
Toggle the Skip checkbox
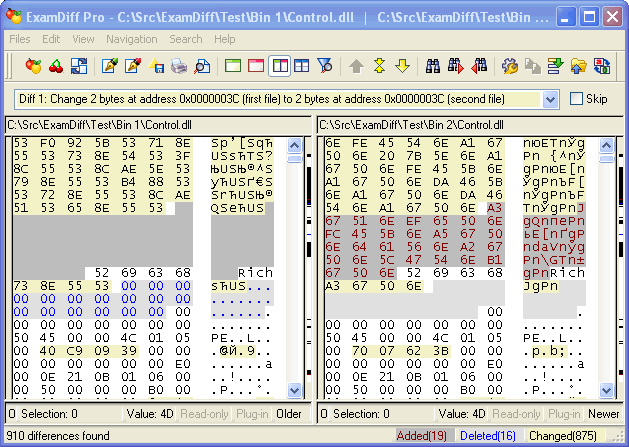point(576,99)
